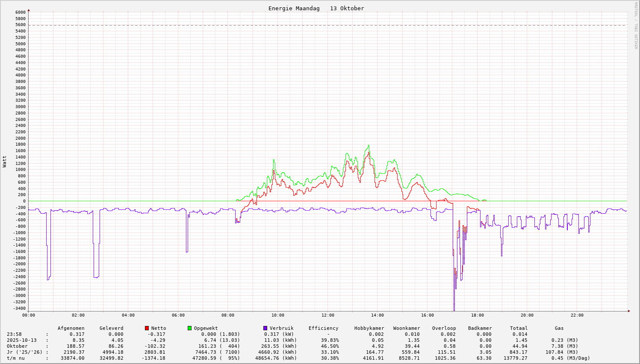Screen dimensions: 640x364
Task: Click the 00:00 time axis label
Action: [29, 315]
